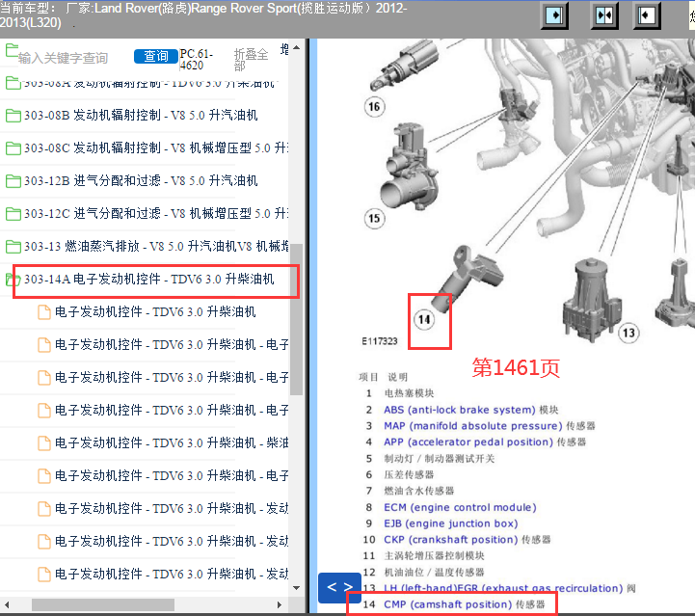Click the collapse-left panel layout icon

(x=647, y=16)
